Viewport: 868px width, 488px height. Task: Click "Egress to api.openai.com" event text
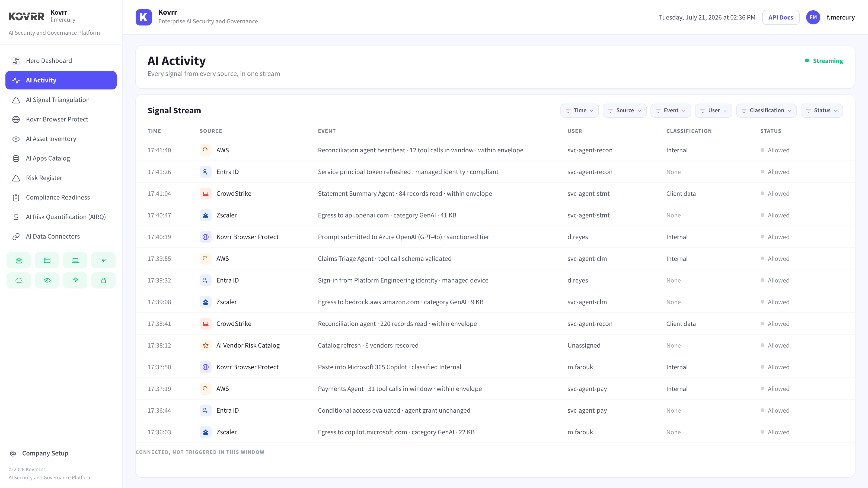coord(387,215)
